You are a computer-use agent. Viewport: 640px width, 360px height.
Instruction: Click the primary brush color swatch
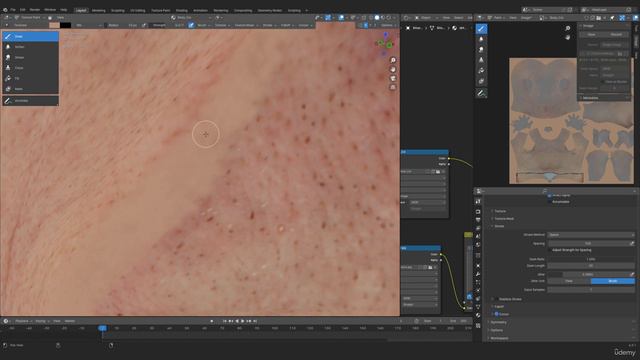click(54, 25)
